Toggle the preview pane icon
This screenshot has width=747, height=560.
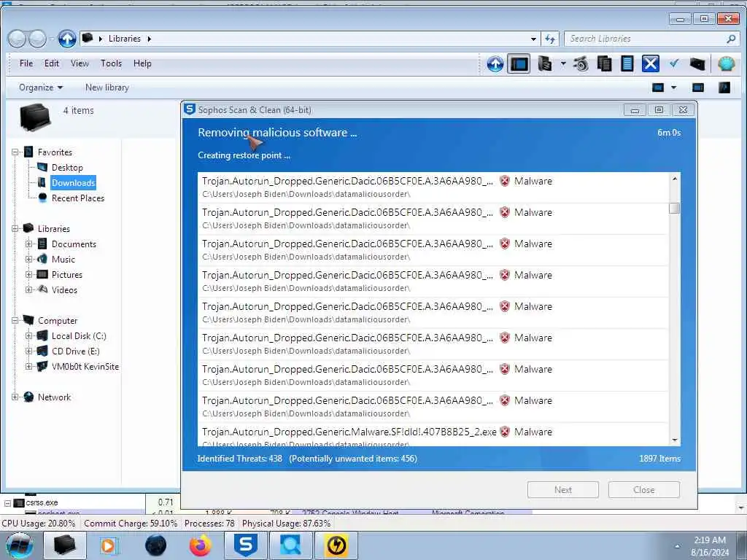698,87
